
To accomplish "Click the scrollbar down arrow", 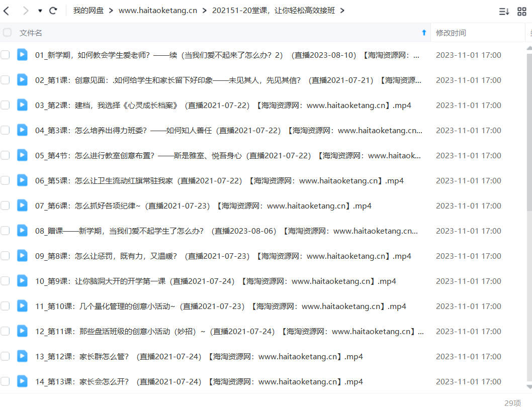I will point(529,386).
